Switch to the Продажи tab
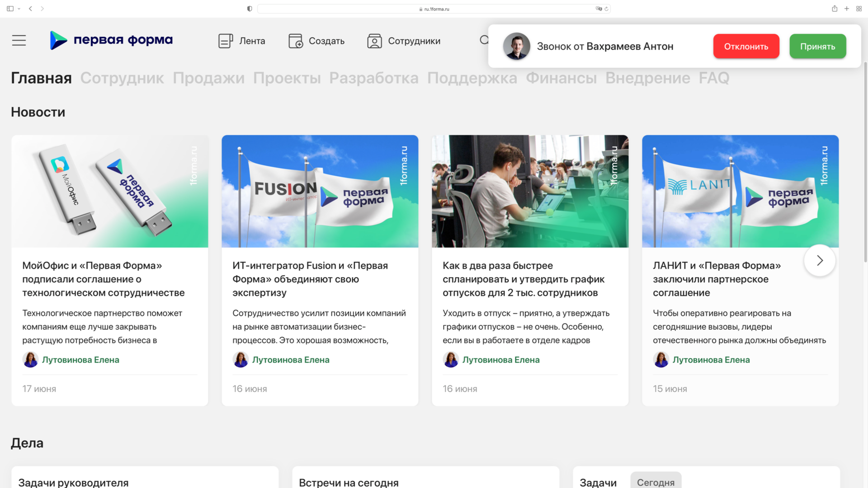The width and height of the screenshot is (868, 488). point(208,78)
